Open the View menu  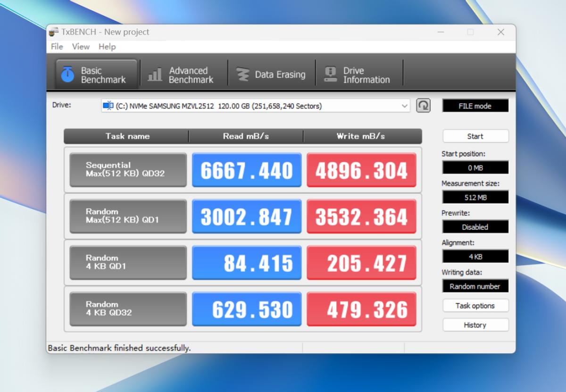point(80,47)
